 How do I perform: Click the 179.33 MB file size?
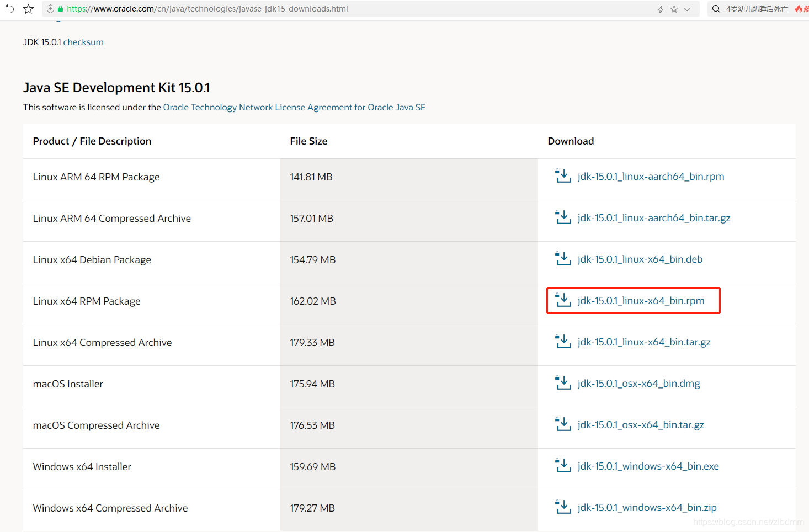pos(312,343)
